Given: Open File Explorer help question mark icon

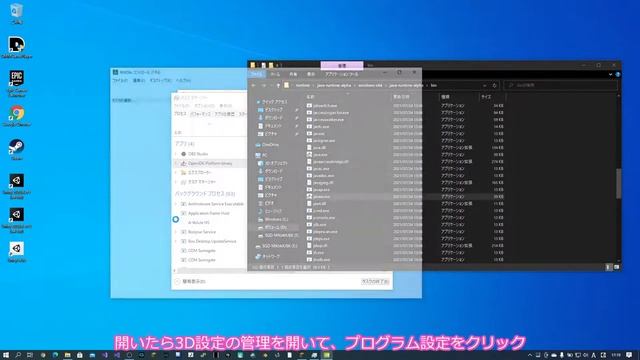Looking at the screenshot, I should tap(618, 74).
